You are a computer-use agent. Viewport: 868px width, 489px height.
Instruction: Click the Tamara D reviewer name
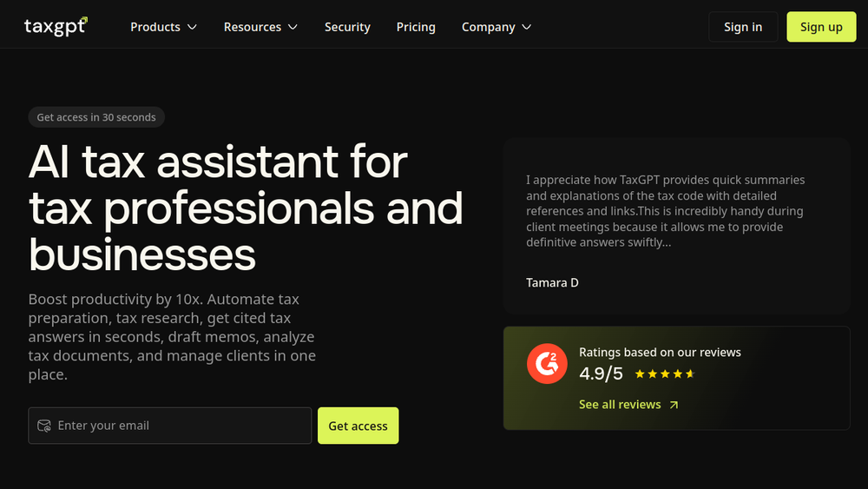click(552, 282)
